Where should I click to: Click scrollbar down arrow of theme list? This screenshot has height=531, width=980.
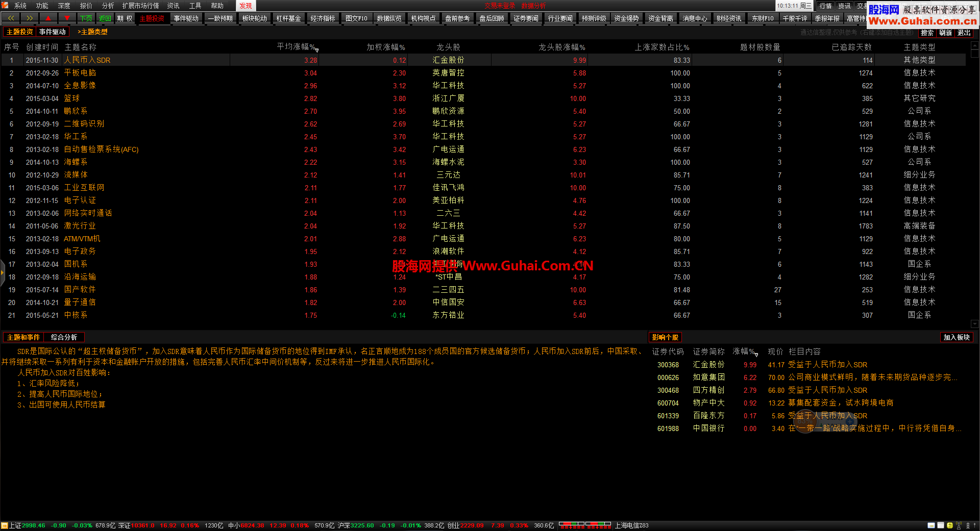[974, 324]
